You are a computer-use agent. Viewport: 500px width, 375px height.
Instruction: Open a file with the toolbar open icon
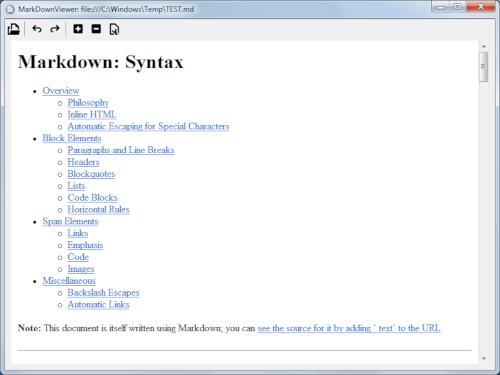[x=14, y=29]
